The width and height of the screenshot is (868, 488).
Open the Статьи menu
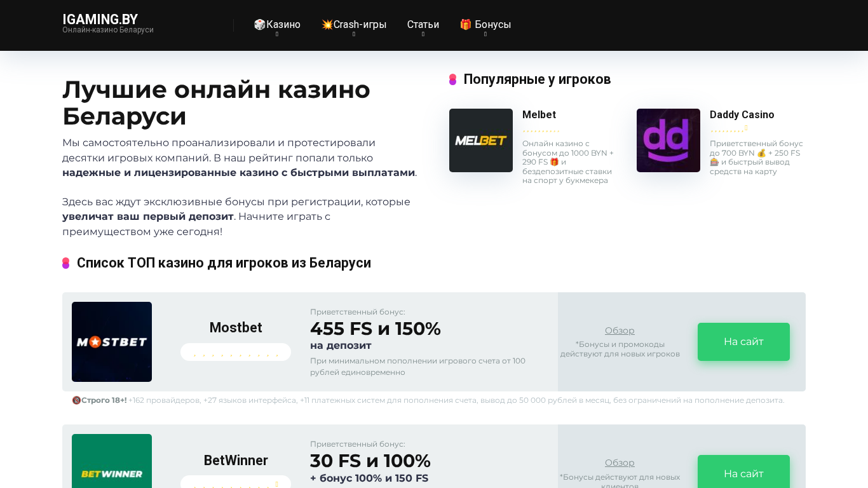pos(423,25)
